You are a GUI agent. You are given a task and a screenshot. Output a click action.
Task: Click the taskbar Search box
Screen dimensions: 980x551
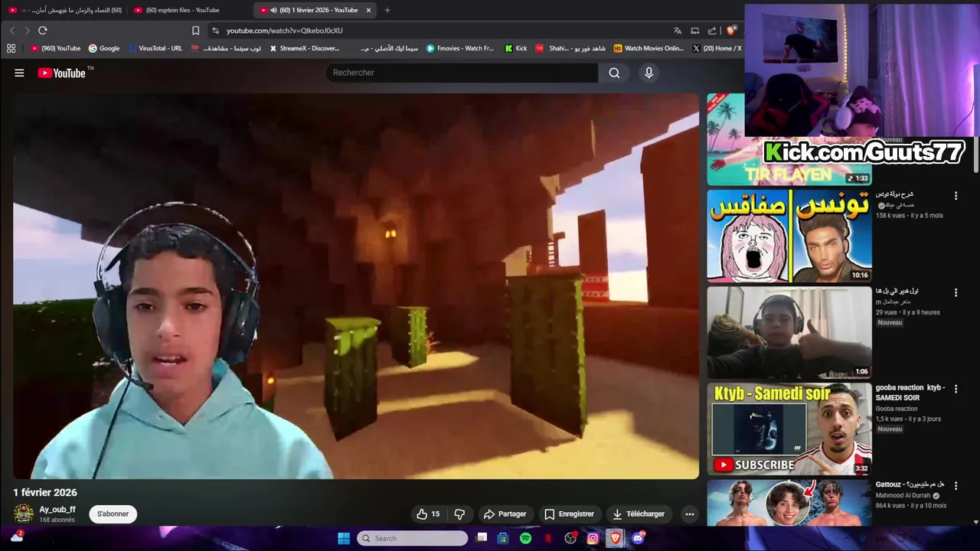413,538
